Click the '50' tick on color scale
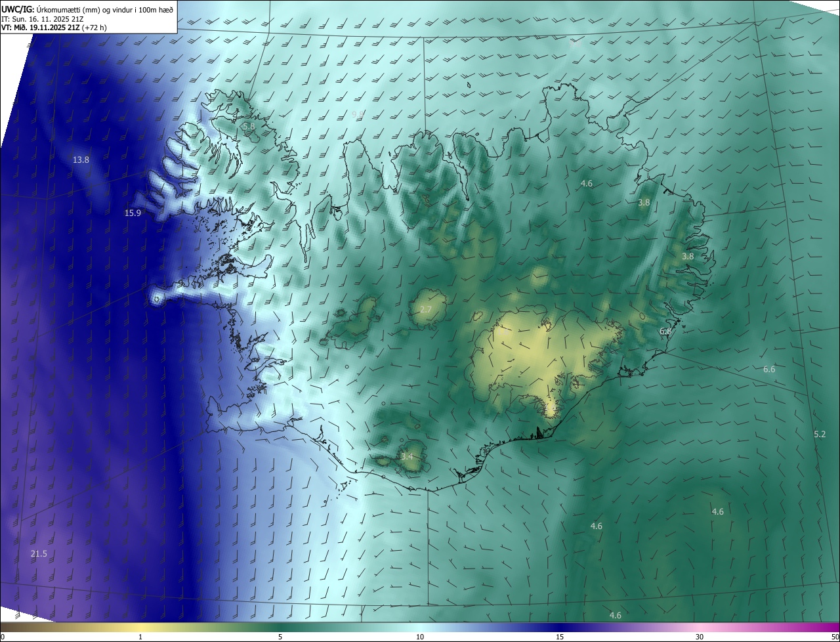Image resolution: width=840 pixels, height=642 pixels. 835,637
